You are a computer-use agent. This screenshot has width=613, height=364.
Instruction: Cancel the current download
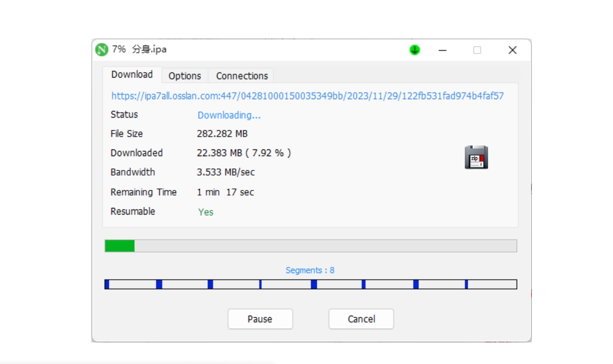click(x=360, y=319)
